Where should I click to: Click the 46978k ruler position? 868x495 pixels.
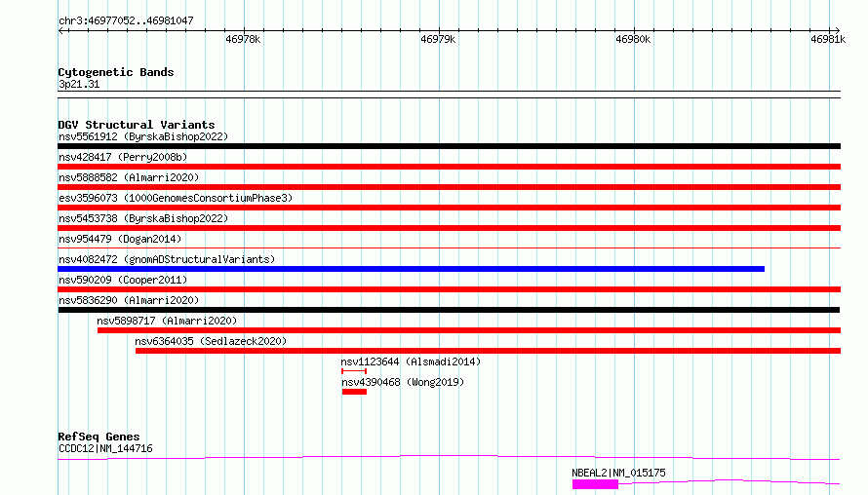243,39
